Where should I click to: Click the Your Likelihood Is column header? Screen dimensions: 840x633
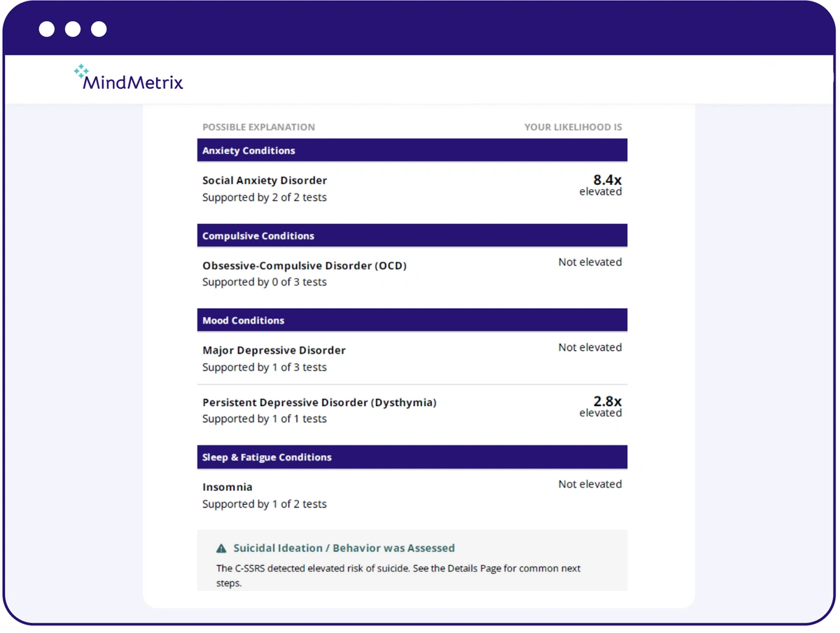click(x=573, y=127)
